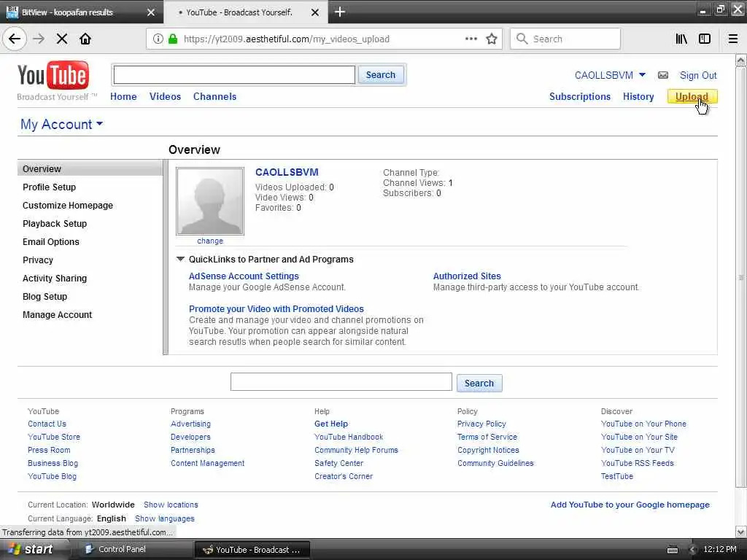747x560 pixels.
Task: Open Profile Setup in the sidebar
Action: tap(49, 187)
